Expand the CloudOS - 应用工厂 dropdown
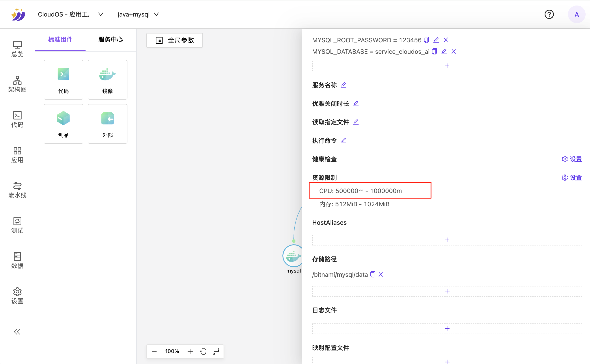 coord(71,15)
